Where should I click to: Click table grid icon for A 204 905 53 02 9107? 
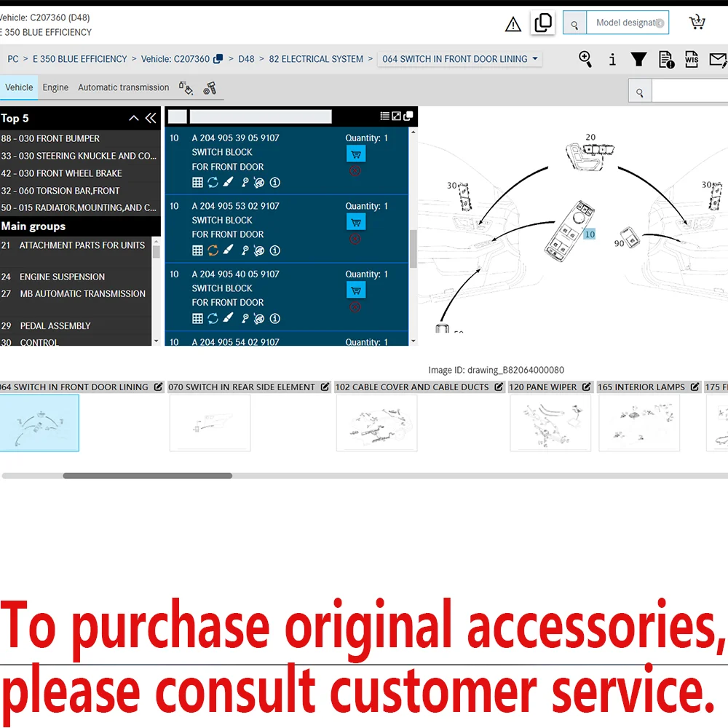click(197, 250)
